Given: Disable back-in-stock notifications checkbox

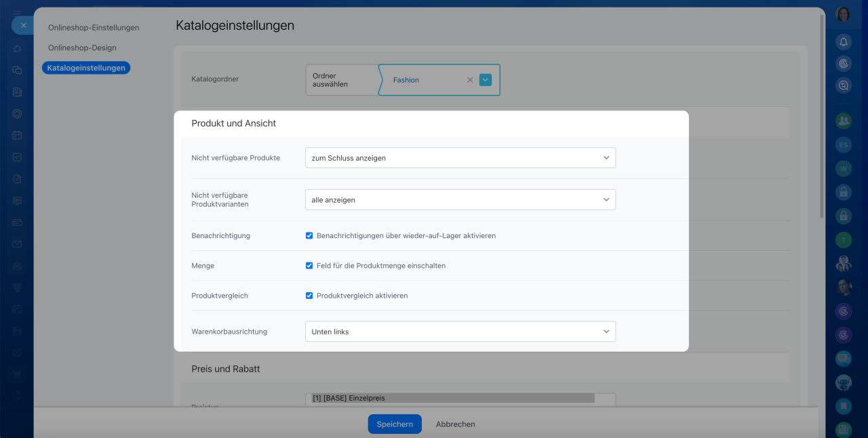Looking at the screenshot, I should pos(309,236).
